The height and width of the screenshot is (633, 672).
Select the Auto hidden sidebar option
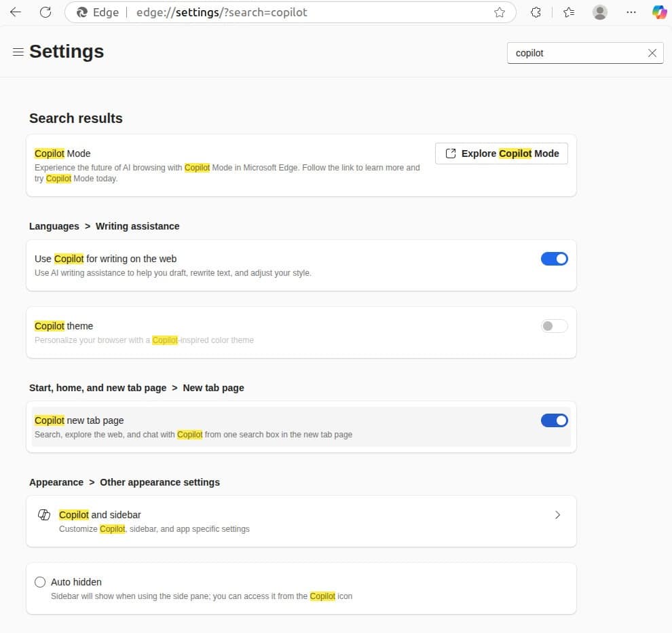[40, 581]
